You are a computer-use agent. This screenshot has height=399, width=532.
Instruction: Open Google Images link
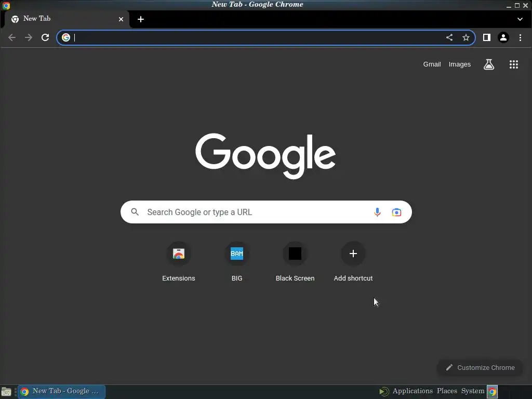(x=459, y=64)
